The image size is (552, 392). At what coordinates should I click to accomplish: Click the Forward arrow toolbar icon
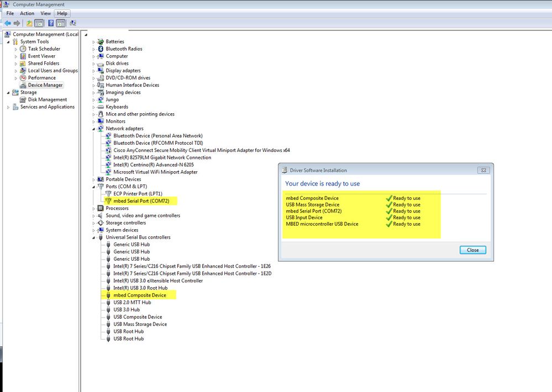[x=17, y=23]
